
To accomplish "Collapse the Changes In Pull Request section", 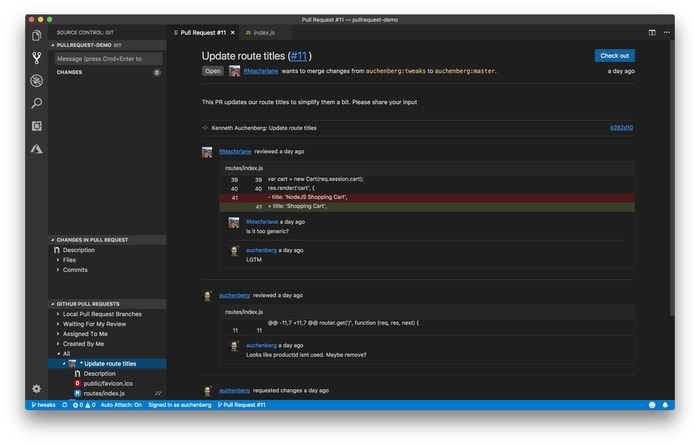I will point(53,240).
